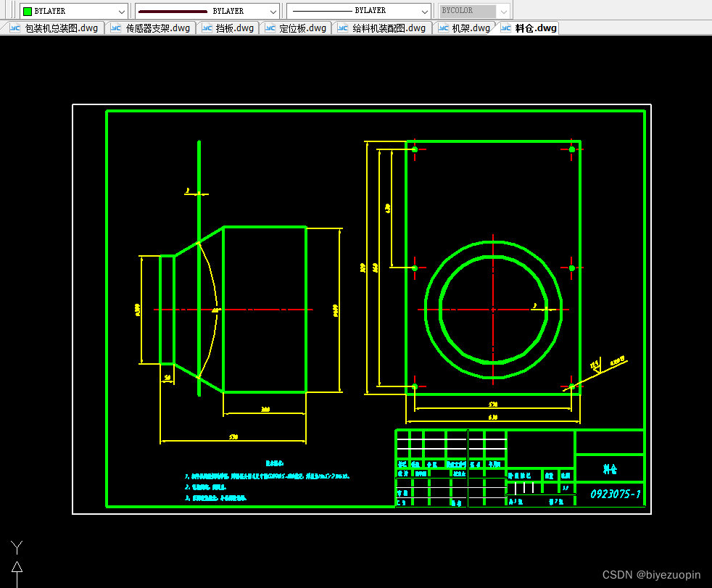Switch to the 传感器支架.dwg tab

pos(152,28)
